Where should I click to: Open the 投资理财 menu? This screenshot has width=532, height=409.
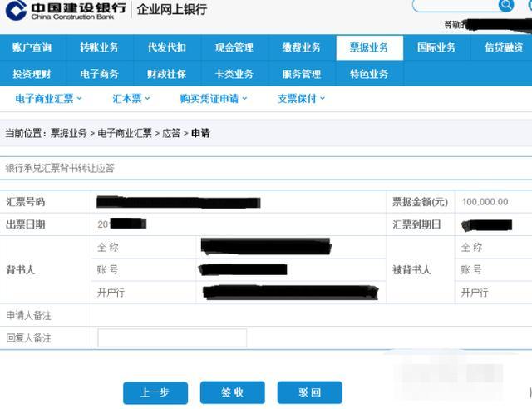click(x=32, y=74)
